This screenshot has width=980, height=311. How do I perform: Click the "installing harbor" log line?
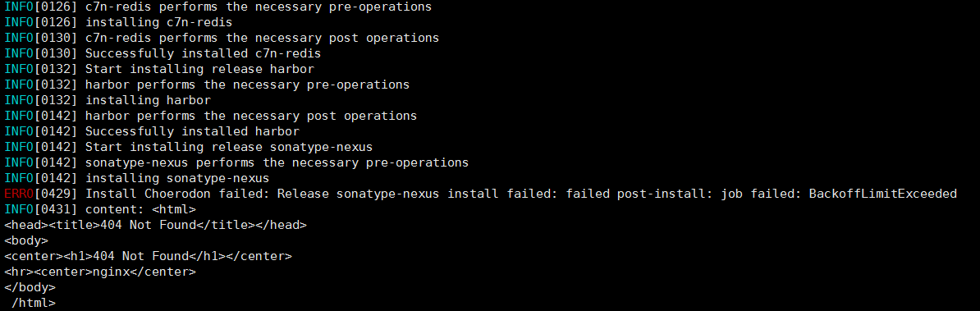(x=108, y=100)
